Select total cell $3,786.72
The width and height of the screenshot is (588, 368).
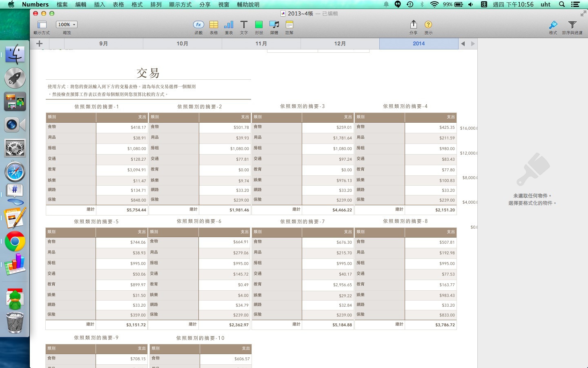click(x=431, y=325)
